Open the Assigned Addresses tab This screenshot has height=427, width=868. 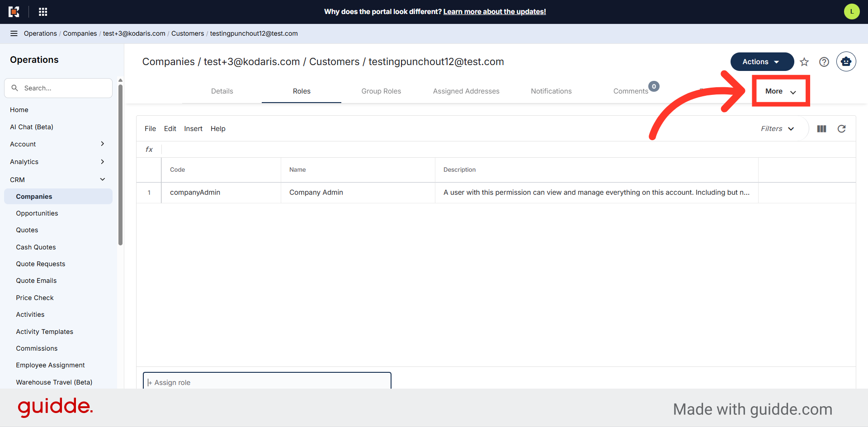[466, 91]
